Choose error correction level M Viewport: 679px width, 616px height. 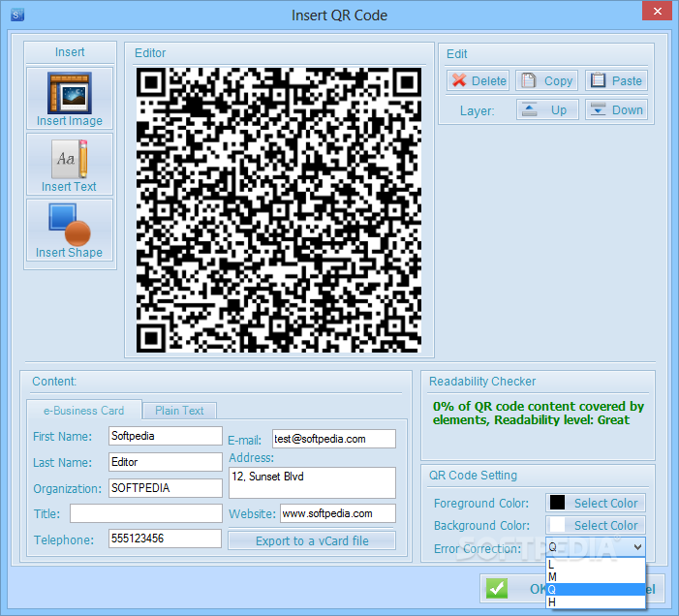[x=596, y=576]
